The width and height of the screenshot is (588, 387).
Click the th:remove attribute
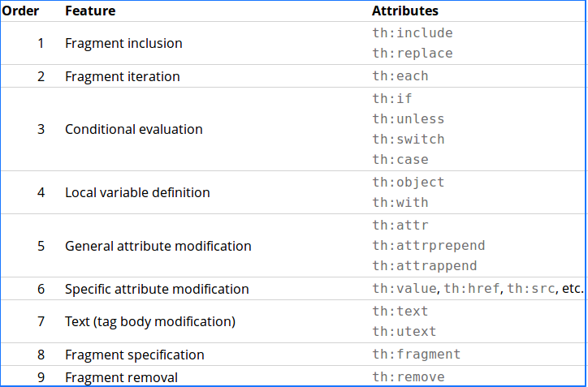(x=409, y=377)
